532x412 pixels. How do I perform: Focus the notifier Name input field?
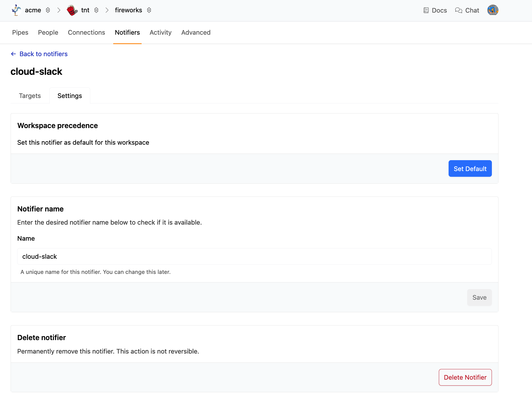254,256
